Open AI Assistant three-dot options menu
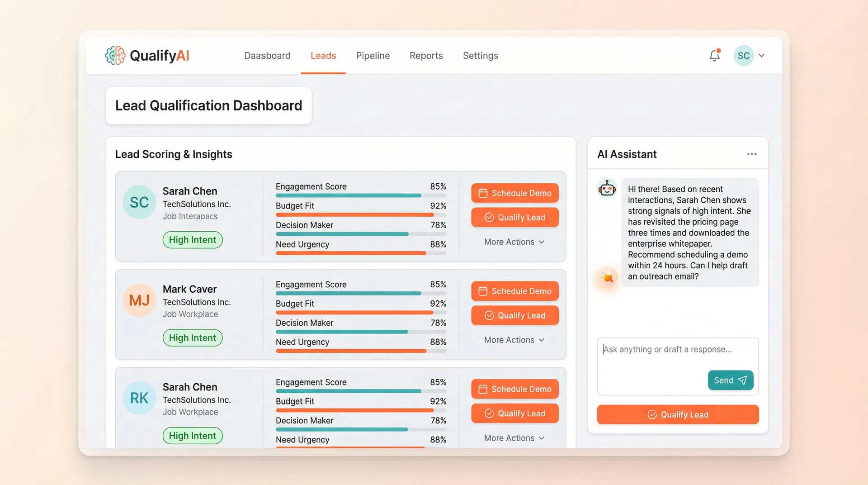868x485 pixels. coord(751,154)
